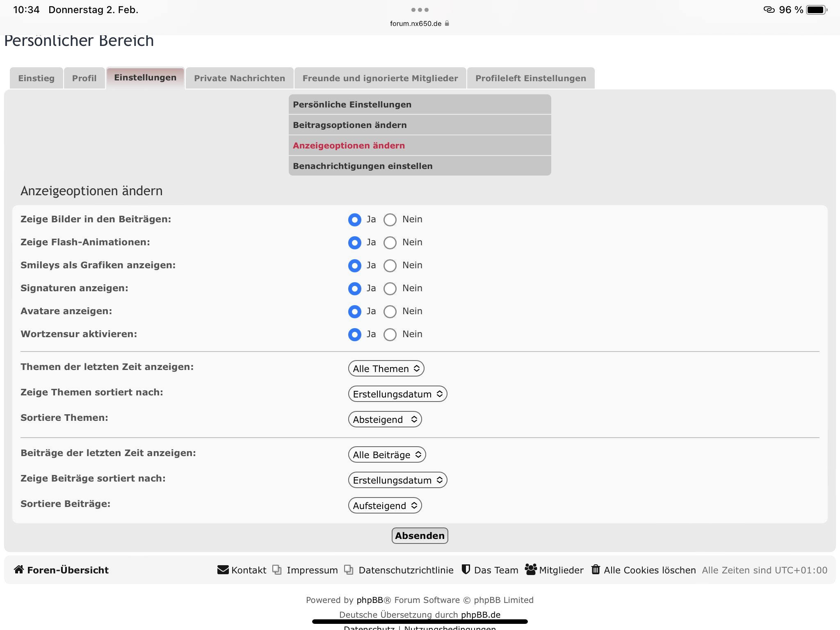
Task: Open the phpBB.de translation link
Action: coord(480,614)
